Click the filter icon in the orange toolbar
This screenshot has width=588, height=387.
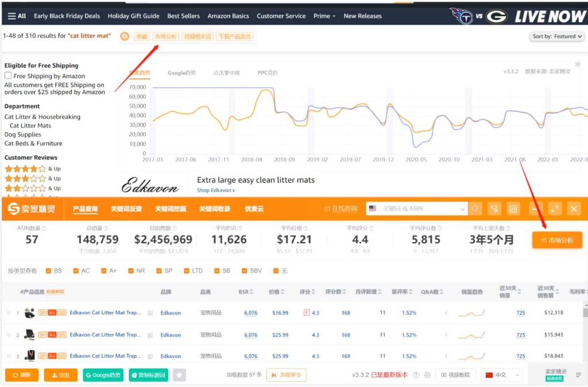(494, 208)
